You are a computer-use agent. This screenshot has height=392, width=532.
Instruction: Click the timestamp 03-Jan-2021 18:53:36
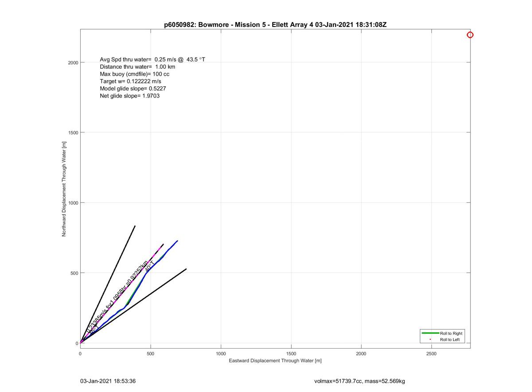pyautogui.click(x=108, y=381)
